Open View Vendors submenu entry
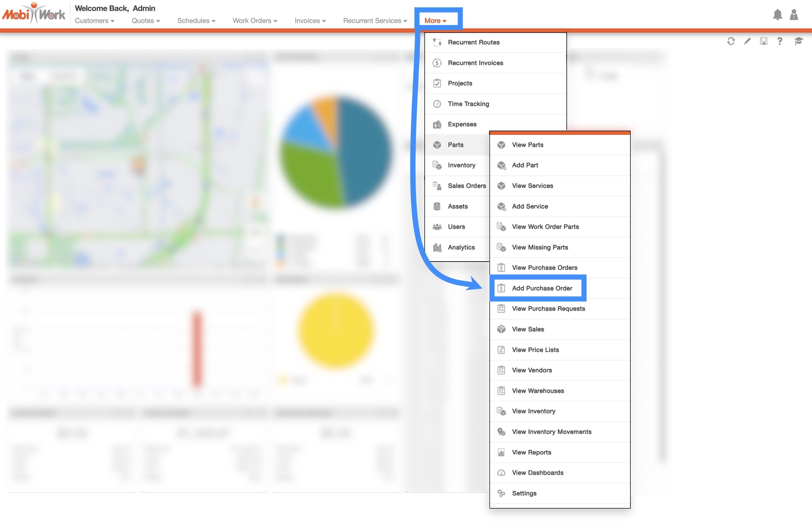 point(532,370)
